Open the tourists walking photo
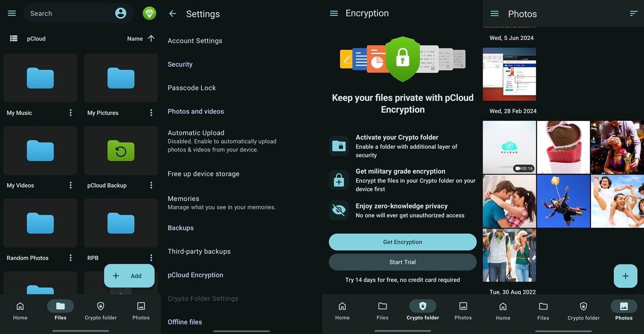The height and width of the screenshot is (334, 644). pyautogui.click(x=509, y=255)
